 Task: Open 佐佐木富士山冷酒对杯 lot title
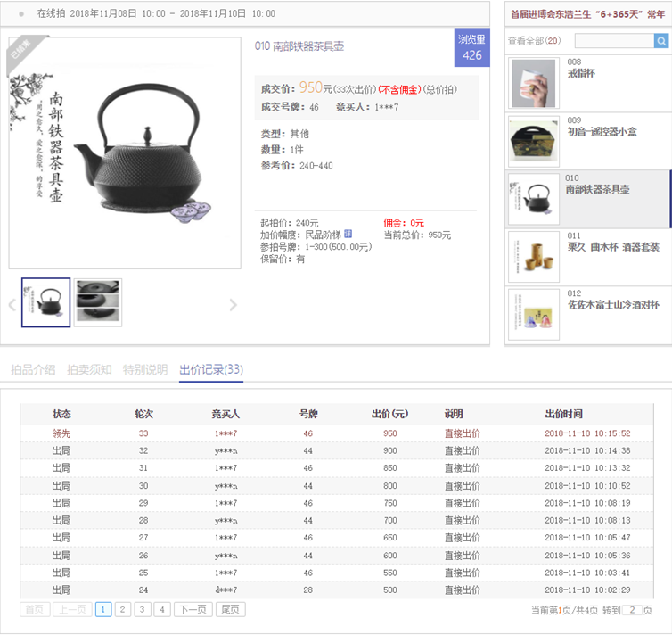[x=614, y=305]
